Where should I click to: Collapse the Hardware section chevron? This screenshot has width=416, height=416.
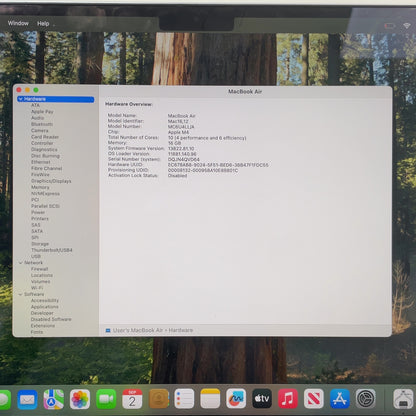pos(21,99)
